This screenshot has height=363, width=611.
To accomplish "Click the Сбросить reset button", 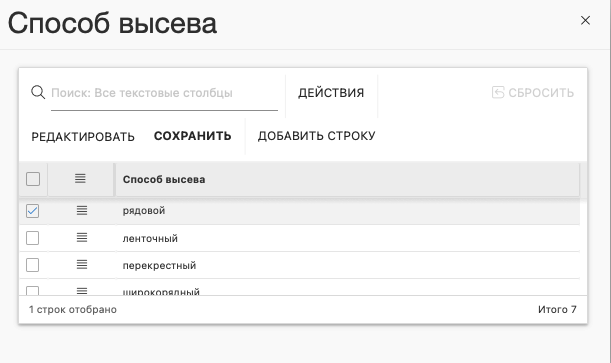I will 533,93.
